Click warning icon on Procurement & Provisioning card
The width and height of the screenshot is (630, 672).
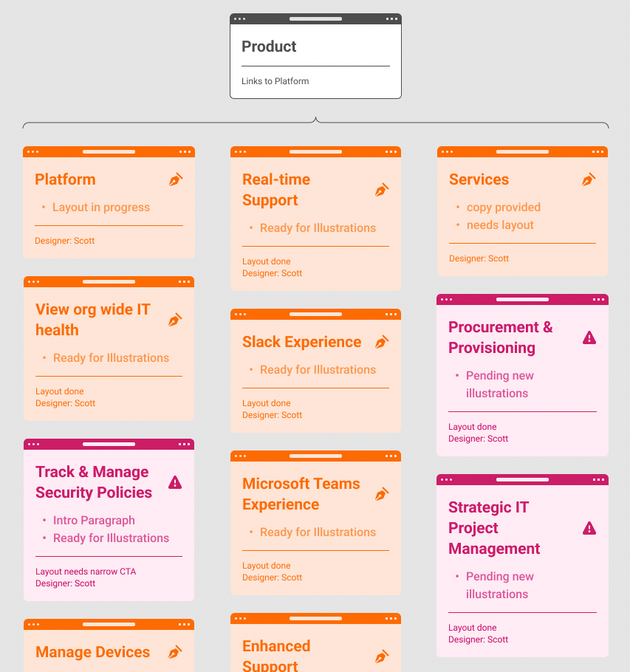point(589,337)
